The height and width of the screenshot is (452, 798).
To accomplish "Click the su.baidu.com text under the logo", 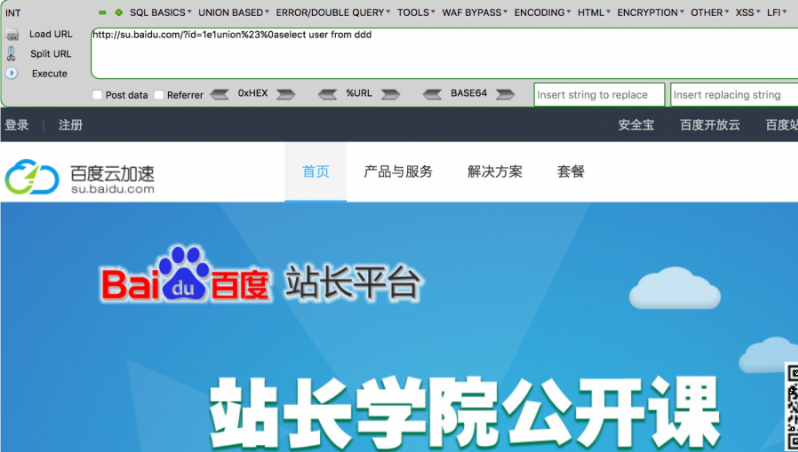I will coord(112,189).
